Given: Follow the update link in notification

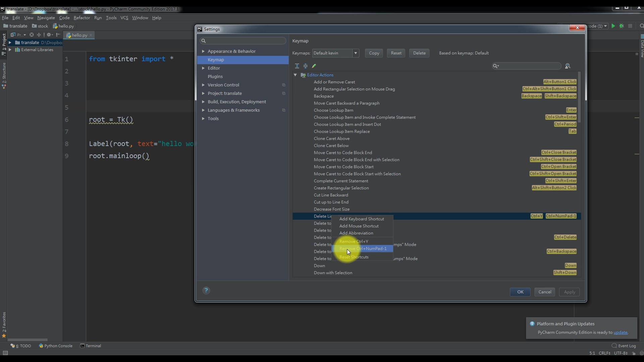Looking at the screenshot, I should (620, 333).
